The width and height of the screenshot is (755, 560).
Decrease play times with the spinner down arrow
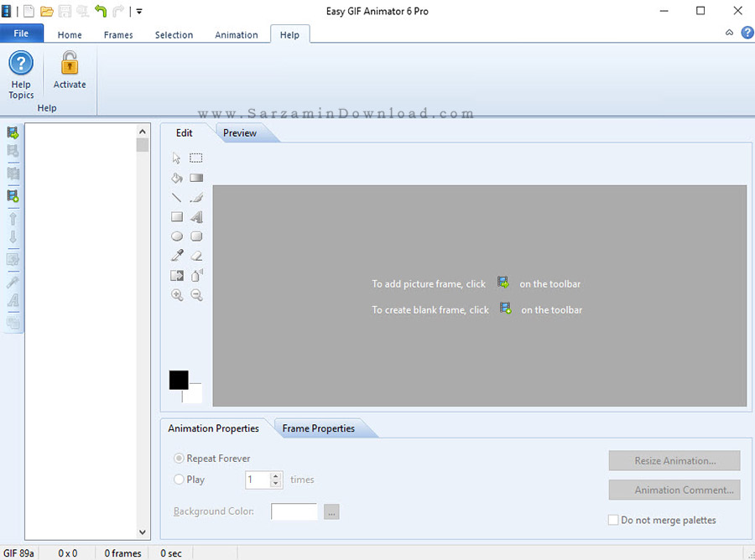276,484
